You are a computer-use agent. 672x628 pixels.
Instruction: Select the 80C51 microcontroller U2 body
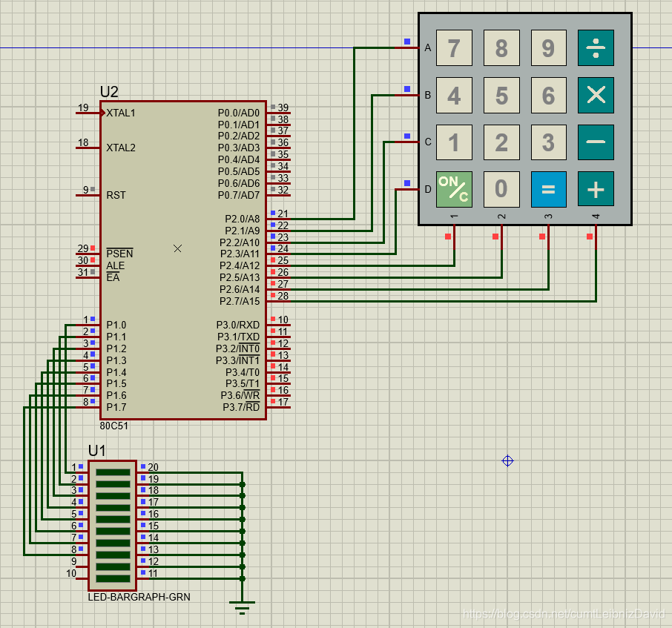point(183,260)
